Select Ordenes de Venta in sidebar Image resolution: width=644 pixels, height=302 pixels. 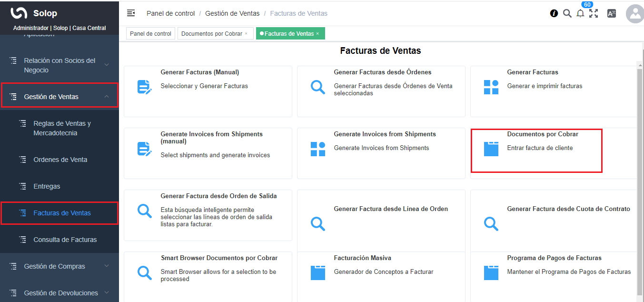[60, 160]
